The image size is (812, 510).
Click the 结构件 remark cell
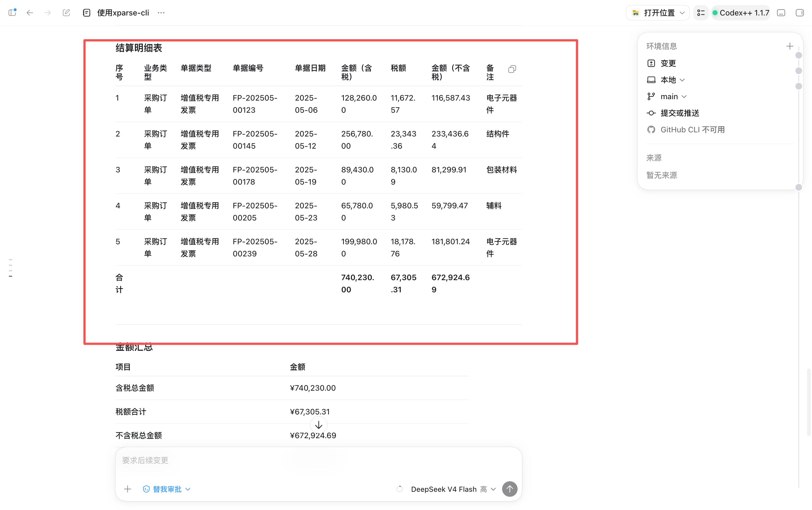[x=498, y=134]
